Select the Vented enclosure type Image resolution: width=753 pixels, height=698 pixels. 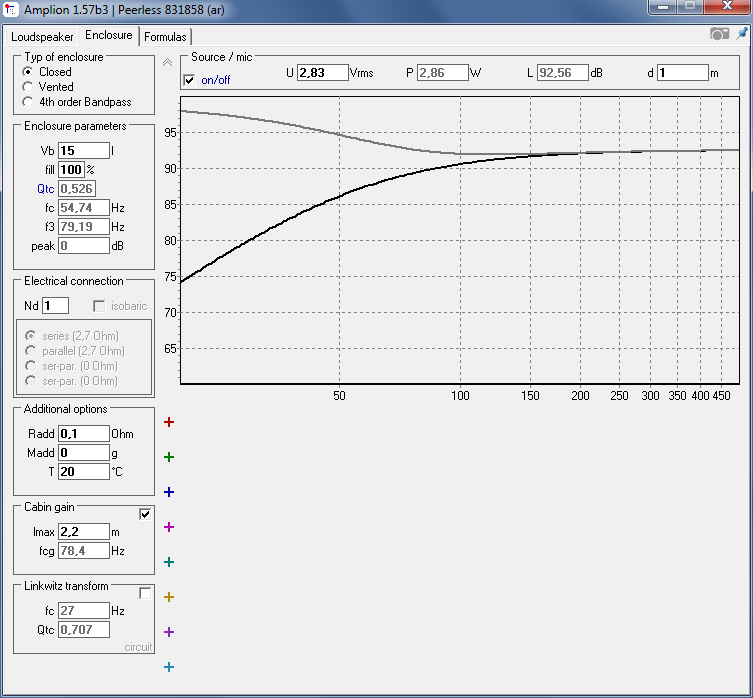click(x=28, y=87)
